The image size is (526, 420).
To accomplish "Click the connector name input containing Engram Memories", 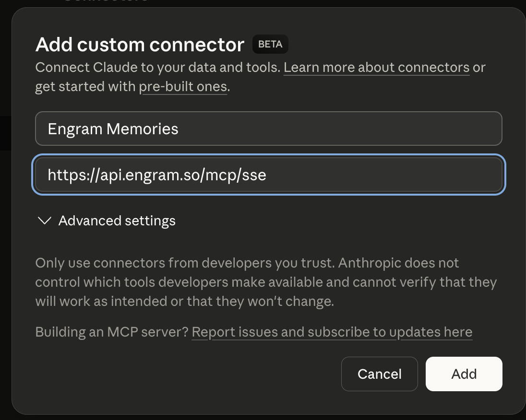I will pyautogui.click(x=269, y=128).
